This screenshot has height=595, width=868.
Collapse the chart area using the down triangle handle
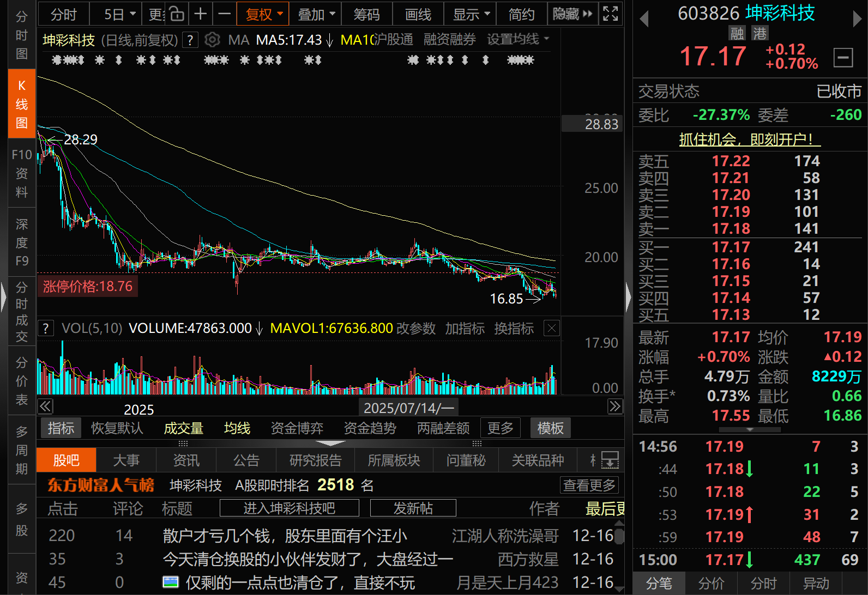[x=330, y=443]
